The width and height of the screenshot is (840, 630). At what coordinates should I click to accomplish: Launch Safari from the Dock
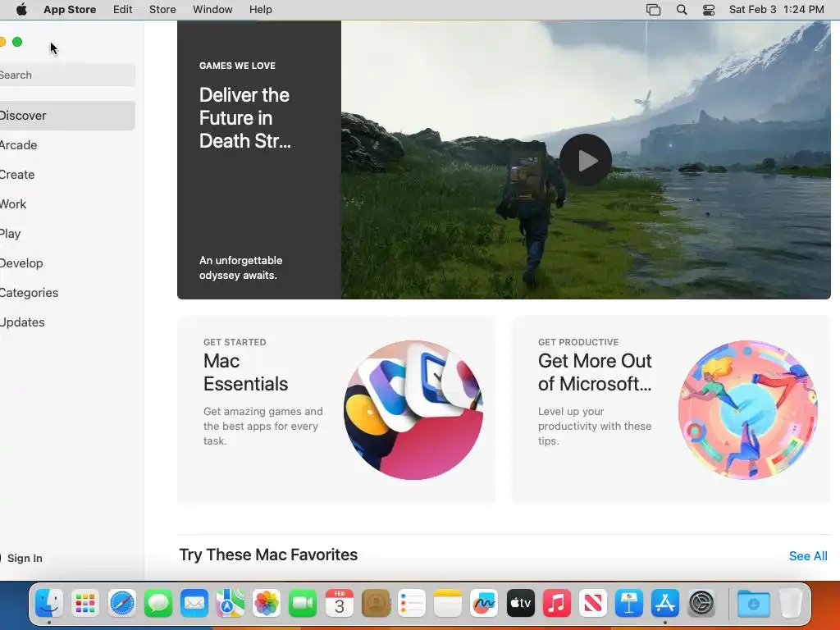[x=121, y=604]
